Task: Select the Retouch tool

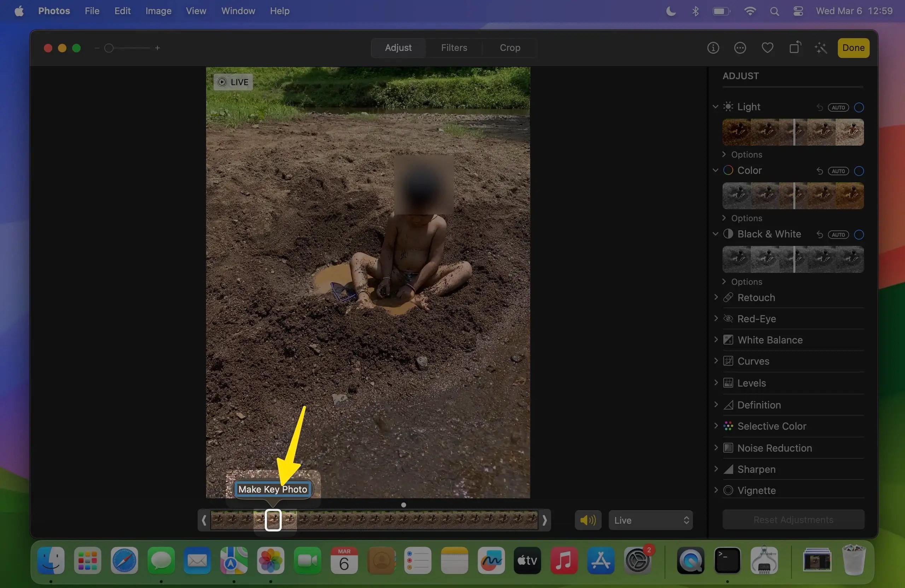Action: (x=756, y=297)
